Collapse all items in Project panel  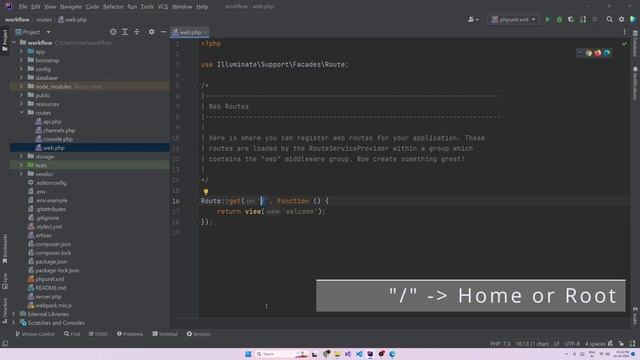pyautogui.click(x=137, y=32)
